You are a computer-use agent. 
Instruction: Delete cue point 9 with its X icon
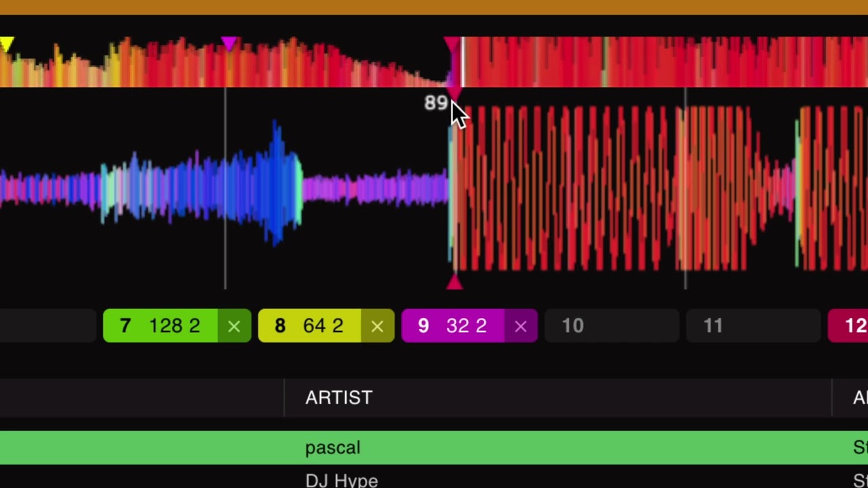click(x=521, y=326)
